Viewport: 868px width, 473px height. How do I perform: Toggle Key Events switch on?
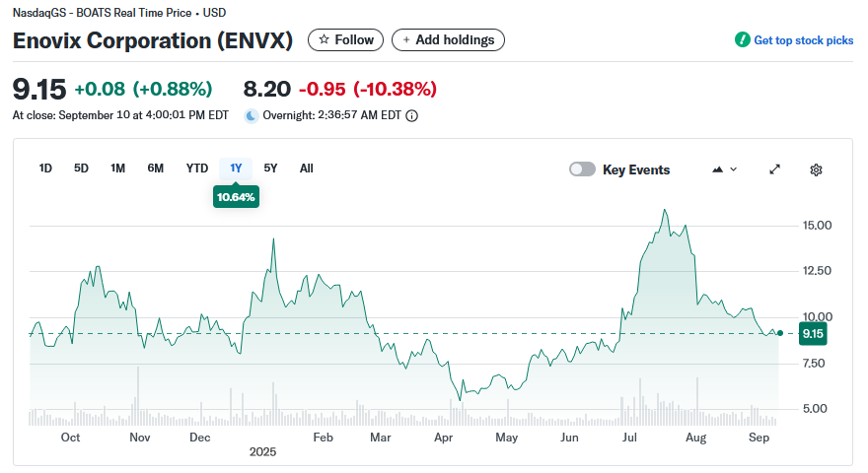pos(582,169)
